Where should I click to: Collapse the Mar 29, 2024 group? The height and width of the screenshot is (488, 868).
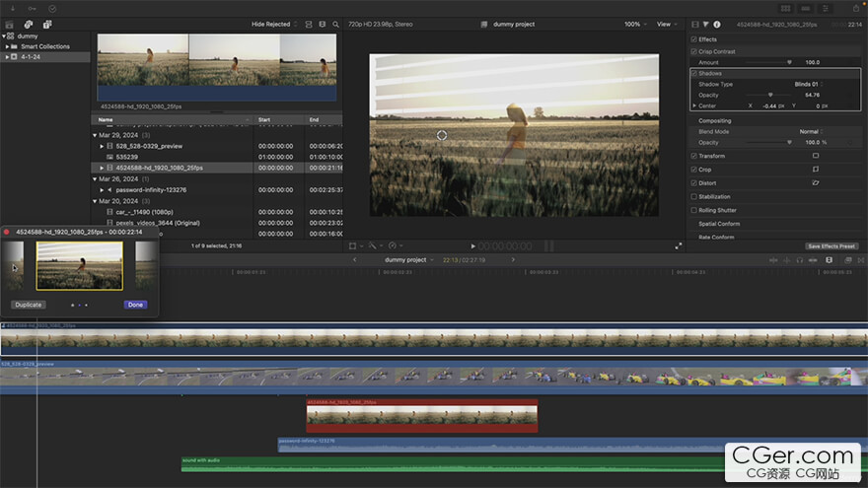pyautogui.click(x=95, y=135)
